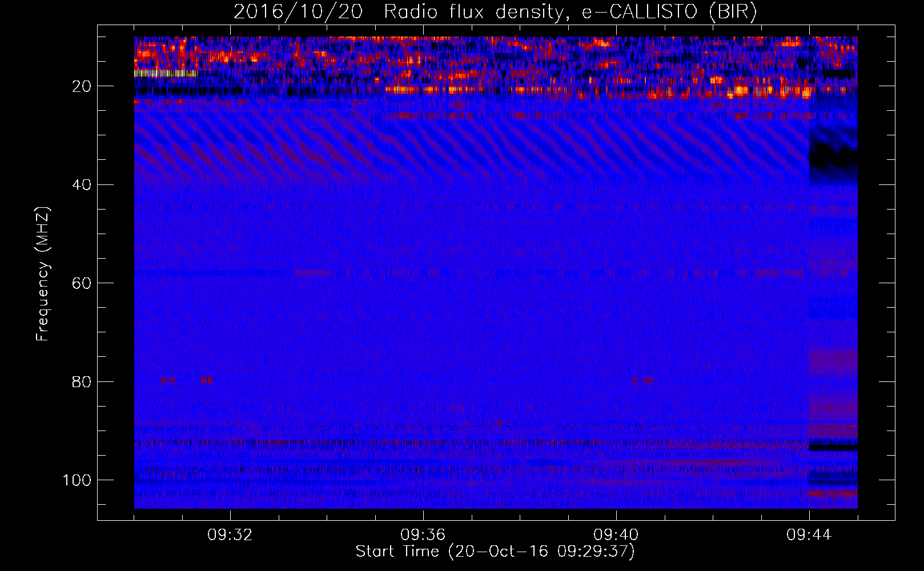Viewport: 924px width, 571px height.
Task: Click the frequency label "100"
Action: [x=77, y=480]
